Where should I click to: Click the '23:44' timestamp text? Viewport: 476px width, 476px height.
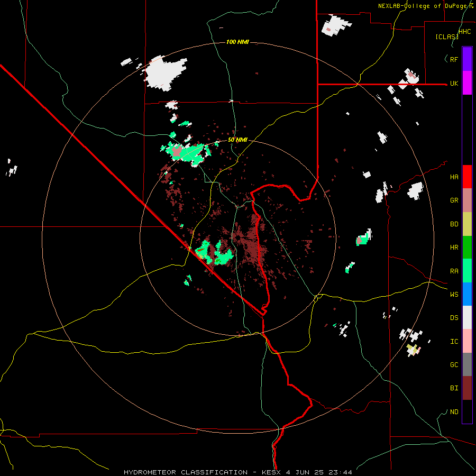[x=341, y=472]
